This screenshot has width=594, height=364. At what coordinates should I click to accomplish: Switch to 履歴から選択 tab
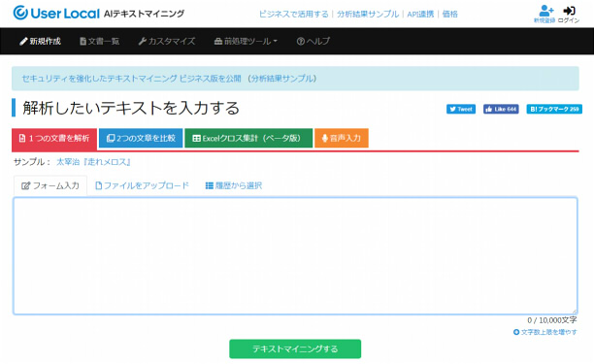[x=234, y=185]
